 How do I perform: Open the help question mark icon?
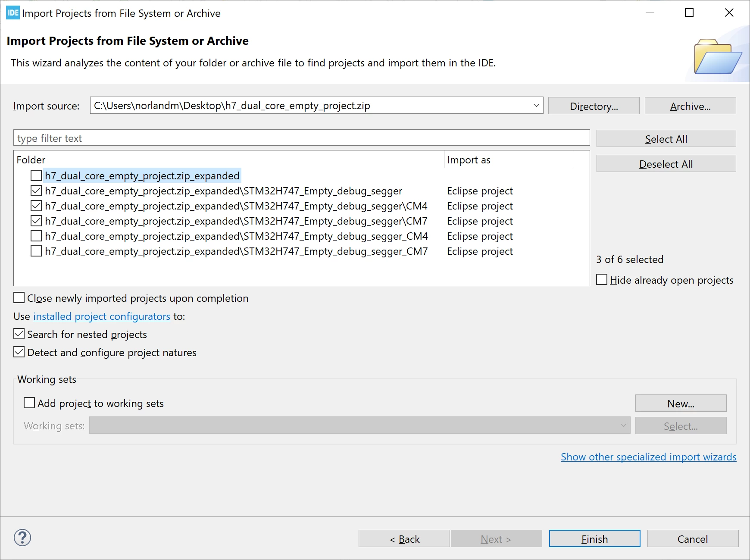pos(22,538)
